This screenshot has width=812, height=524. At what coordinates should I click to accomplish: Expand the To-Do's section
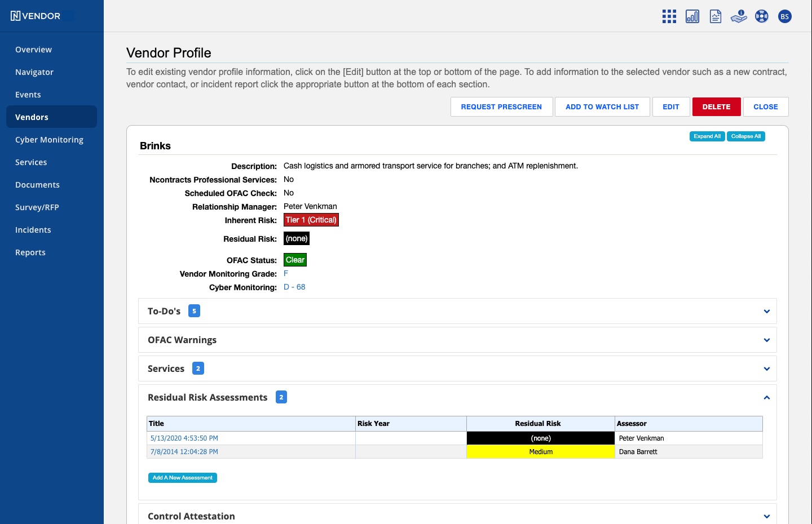766,311
